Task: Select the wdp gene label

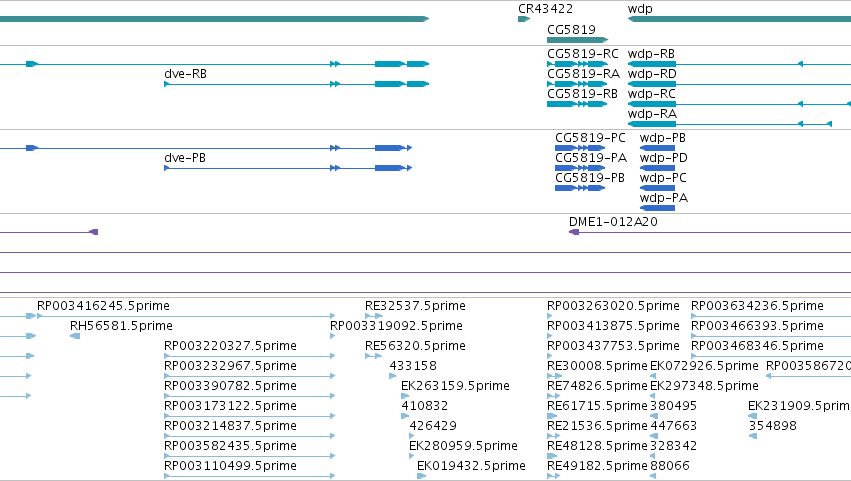Action: coord(640,9)
